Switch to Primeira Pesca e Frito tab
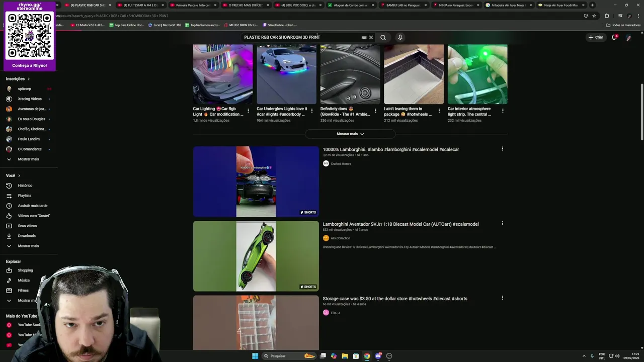Screen dimensions: 644x362 tap(193, 5)
